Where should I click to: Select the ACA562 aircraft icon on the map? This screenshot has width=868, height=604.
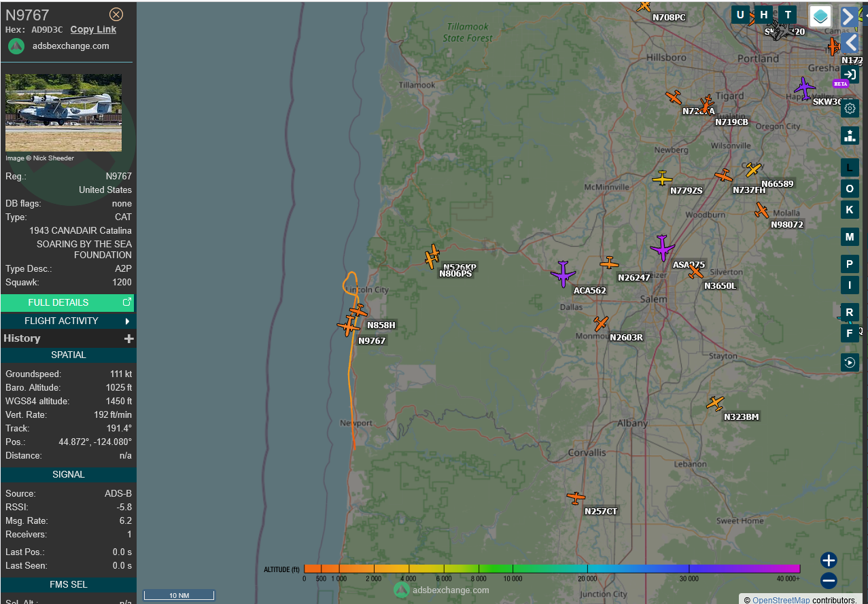pyautogui.click(x=563, y=274)
